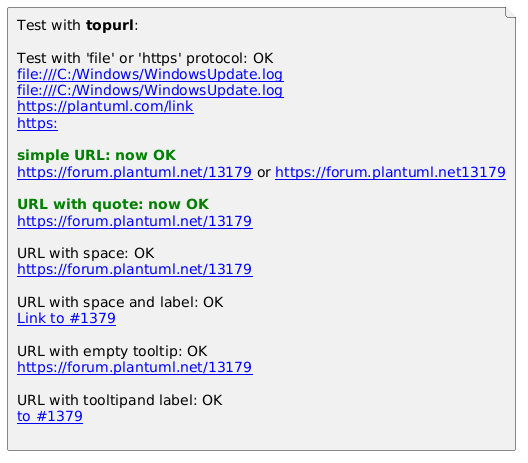Follow the link below 'URL with space: OK'
The height and width of the screenshot is (463, 528).
click(135, 269)
